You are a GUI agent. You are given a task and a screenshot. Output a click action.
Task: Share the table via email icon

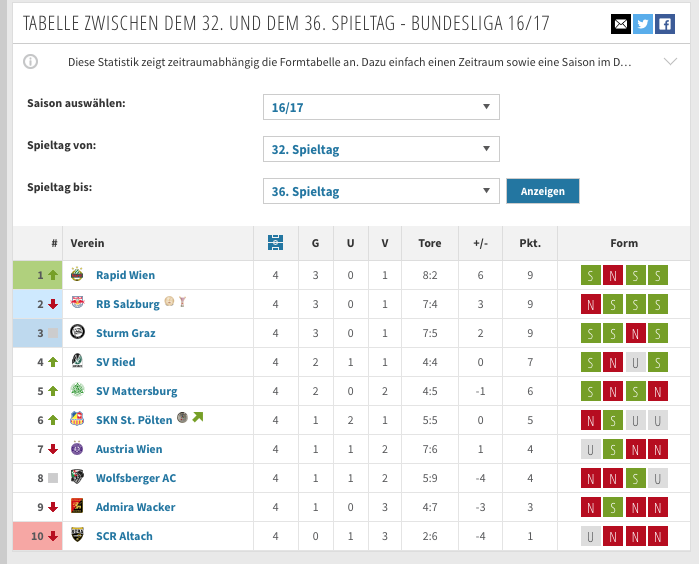(x=621, y=24)
